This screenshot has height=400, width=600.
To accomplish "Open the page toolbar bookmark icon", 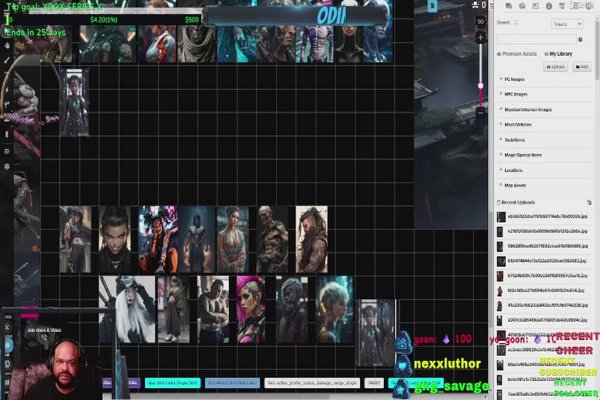I will (432, 6).
